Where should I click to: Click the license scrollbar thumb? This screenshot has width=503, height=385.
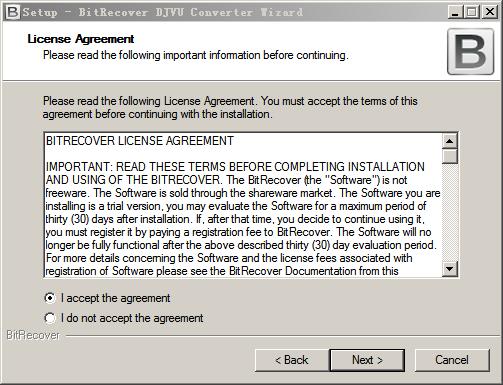[450, 156]
